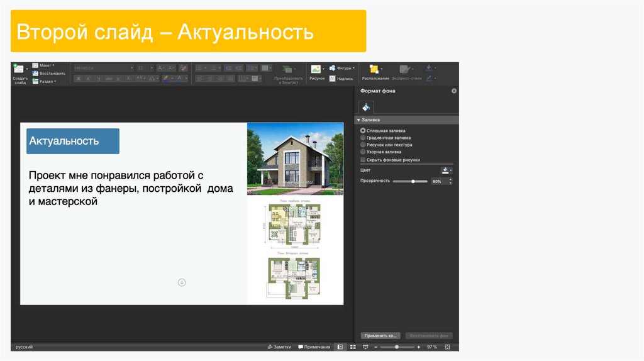
Task: Switch to slide sorter view icon
Action: 353,347
